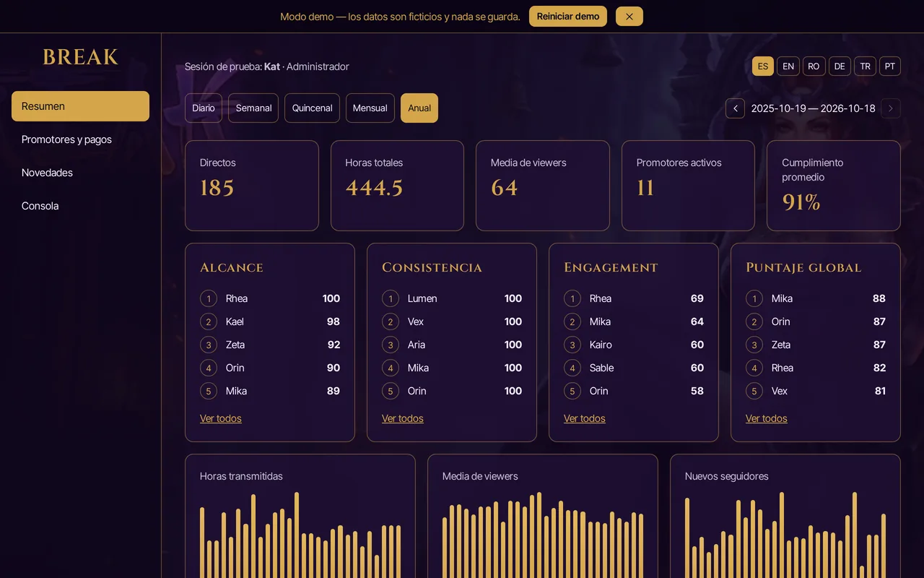Viewport: 924px width, 578px height.
Task: Open Ver todos under Engagement
Action: click(585, 418)
